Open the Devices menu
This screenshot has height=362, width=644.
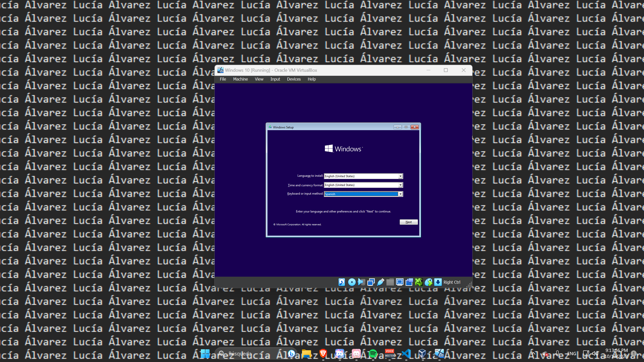(294, 79)
